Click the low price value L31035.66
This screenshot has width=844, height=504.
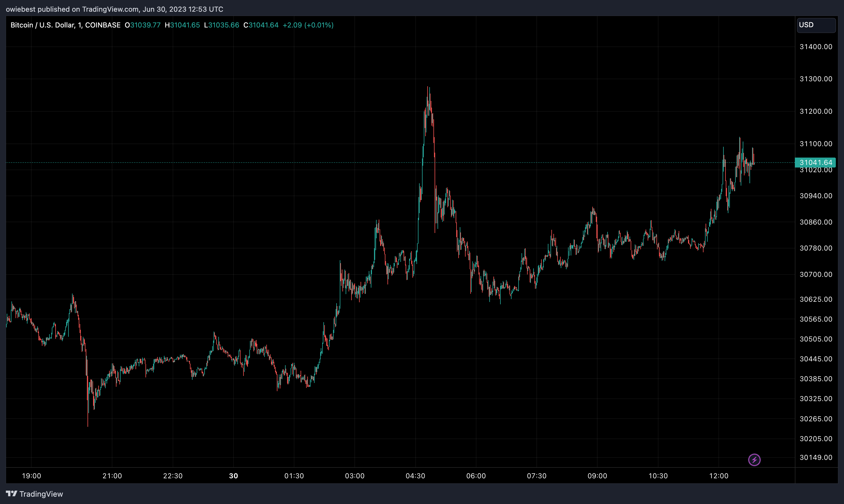[222, 25]
